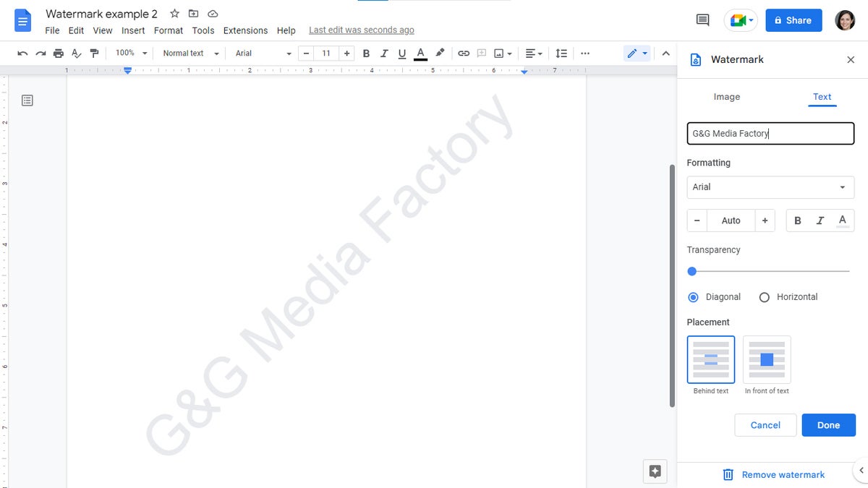Open the Tools menu
This screenshot has height=488, width=868.
tap(203, 30)
